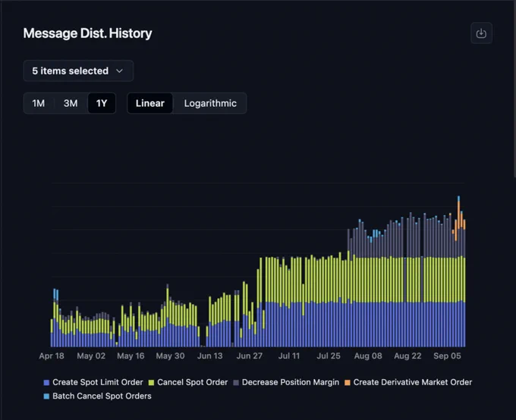Toggle Create Spot Limit Order legend entry

93,382
